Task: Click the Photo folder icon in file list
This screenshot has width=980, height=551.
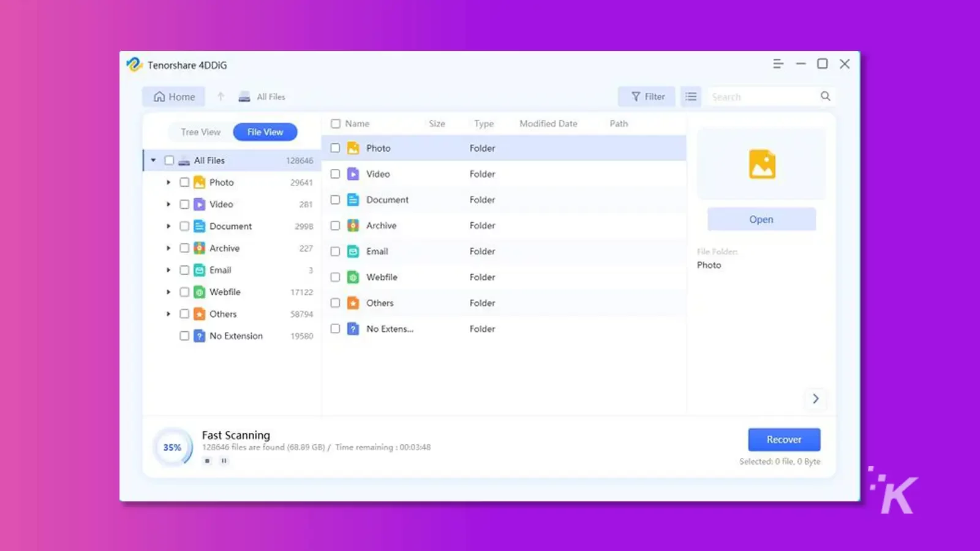Action: click(353, 148)
